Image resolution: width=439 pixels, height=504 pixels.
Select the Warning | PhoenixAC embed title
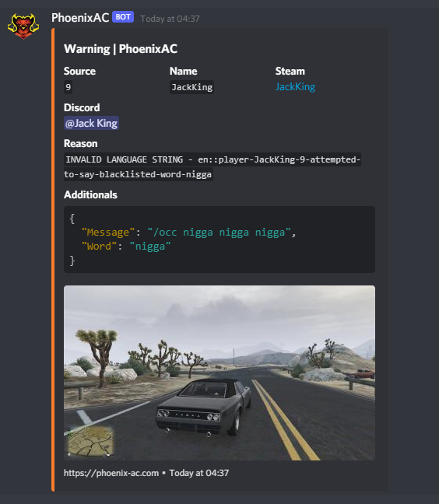121,49
